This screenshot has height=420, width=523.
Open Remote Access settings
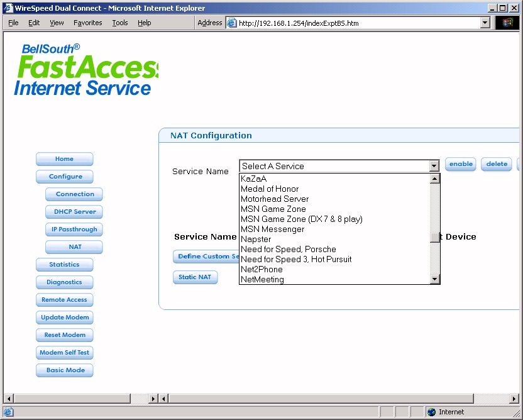point(64,300)
